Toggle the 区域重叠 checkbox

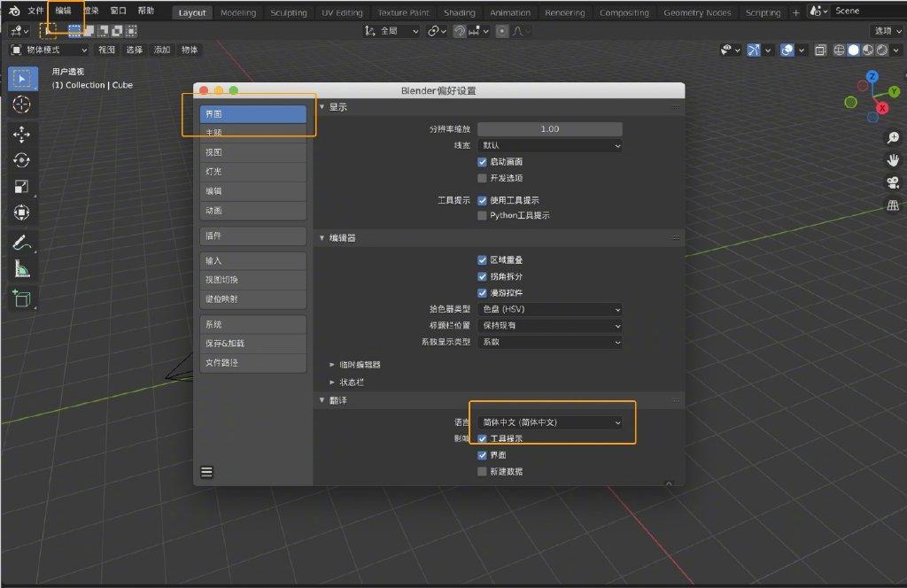click(482, 260)
